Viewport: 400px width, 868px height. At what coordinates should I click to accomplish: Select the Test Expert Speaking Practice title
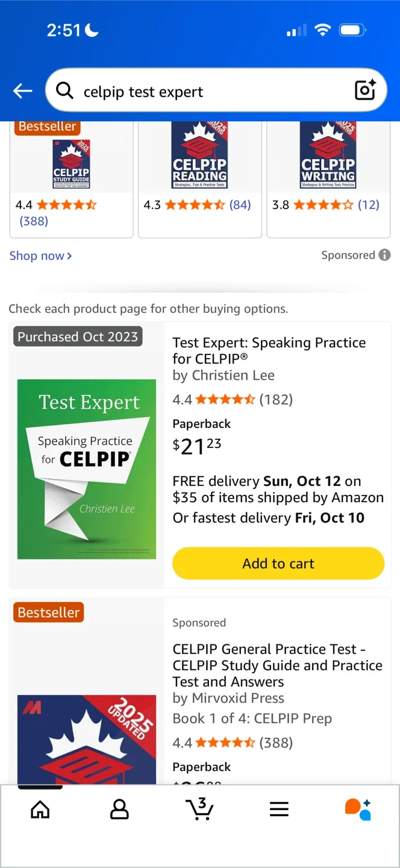269,350
